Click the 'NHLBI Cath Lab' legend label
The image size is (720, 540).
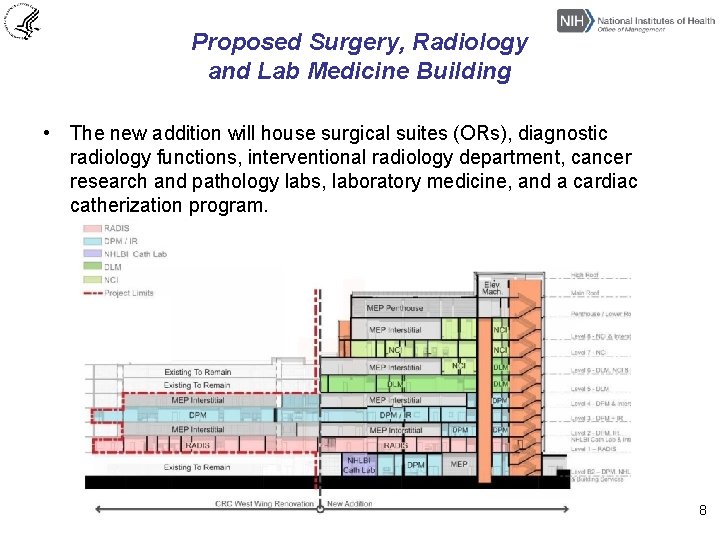click(x=135, y=254)
